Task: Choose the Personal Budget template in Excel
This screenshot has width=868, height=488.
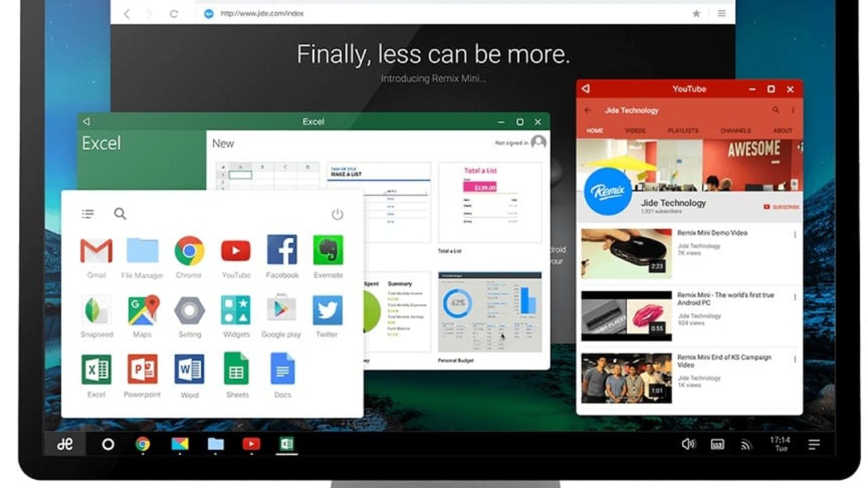Action: pyautogui.click(x=490, y=312)
